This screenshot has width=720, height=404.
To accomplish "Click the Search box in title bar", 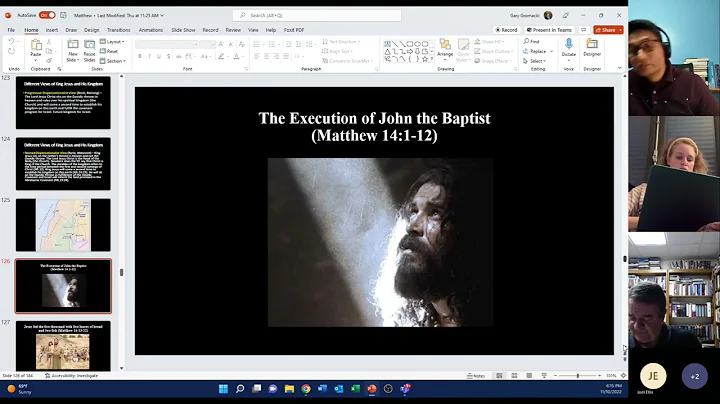I will tap(317, 15).
